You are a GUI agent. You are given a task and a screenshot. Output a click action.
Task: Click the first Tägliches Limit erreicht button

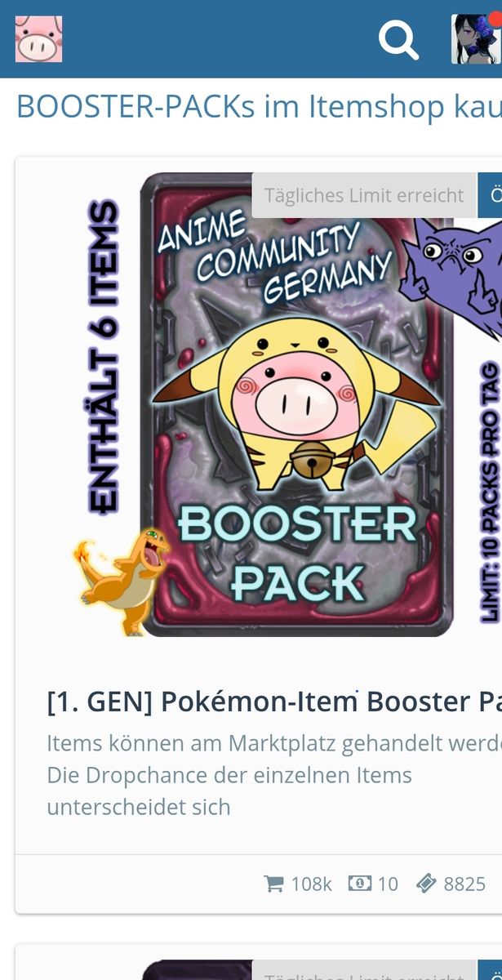pyautogui.click(x=364, y=195)
